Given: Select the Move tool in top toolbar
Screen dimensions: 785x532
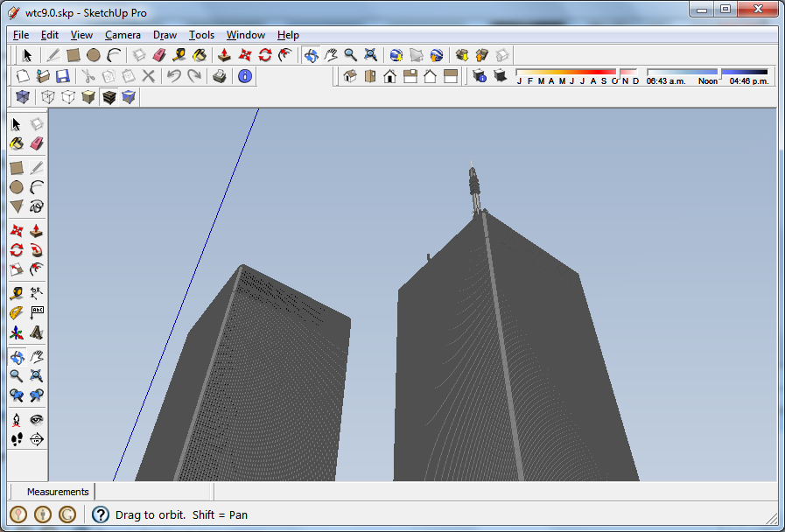Looking at the screenshot, I should coord(245,55).
